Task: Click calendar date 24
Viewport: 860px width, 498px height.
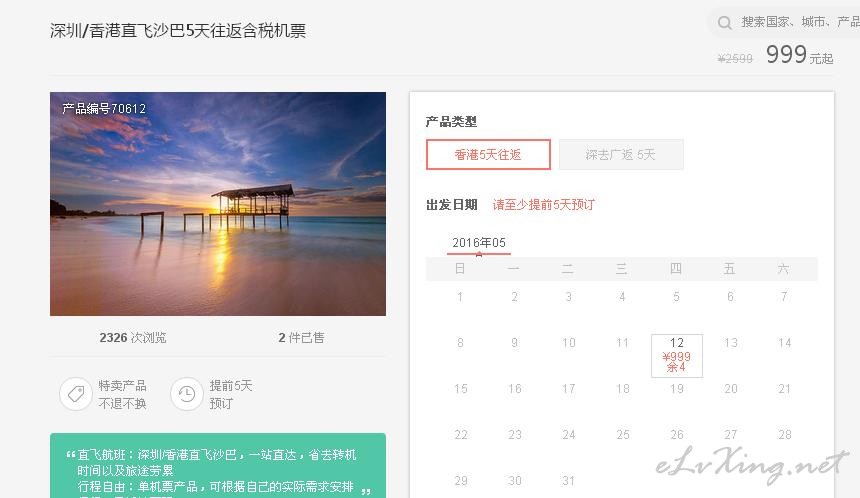Action: [x=569, y=435]
